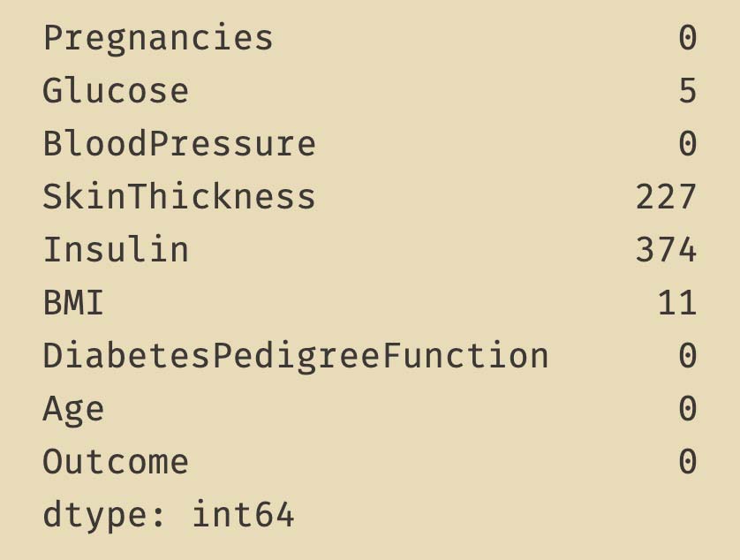
Task: Click the zero value beside DiabetesPedigreeFunction
Action: coord(688,356)
